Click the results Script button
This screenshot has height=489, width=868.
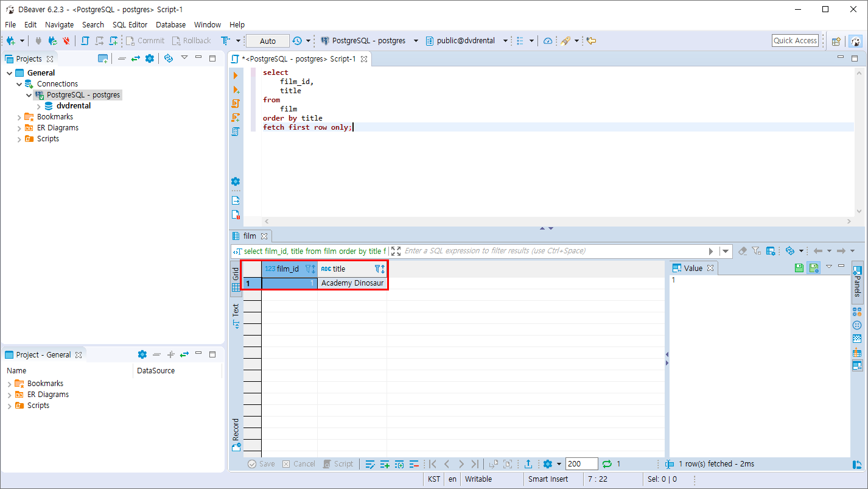338,464
